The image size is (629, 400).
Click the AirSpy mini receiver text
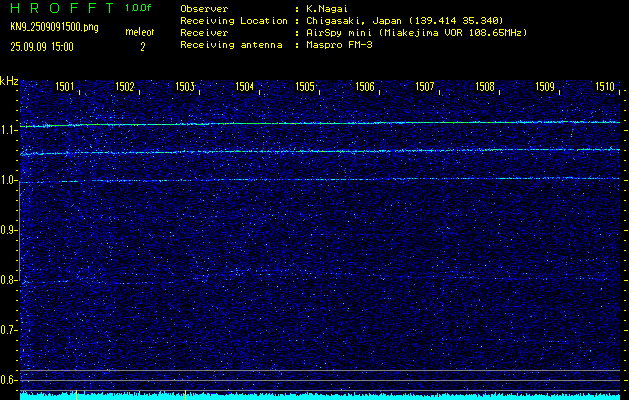coord(417,33)
